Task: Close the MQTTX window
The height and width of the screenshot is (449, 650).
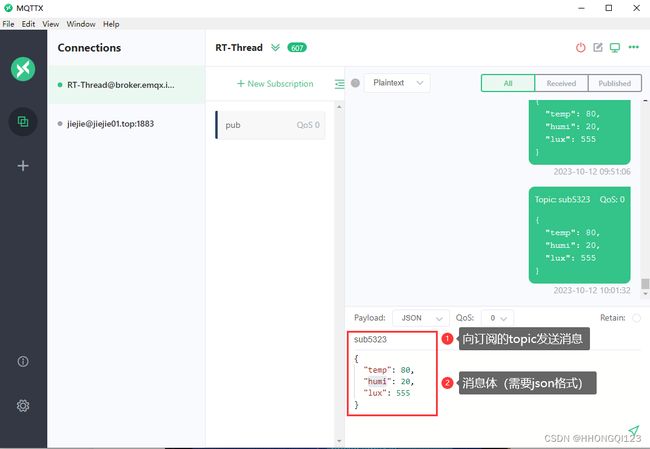Action: (x=636, y=8)
